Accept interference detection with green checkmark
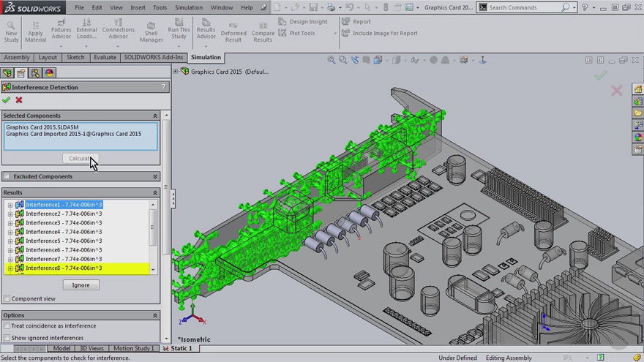Viewport: 644px width, 362px height. point(6,99)
